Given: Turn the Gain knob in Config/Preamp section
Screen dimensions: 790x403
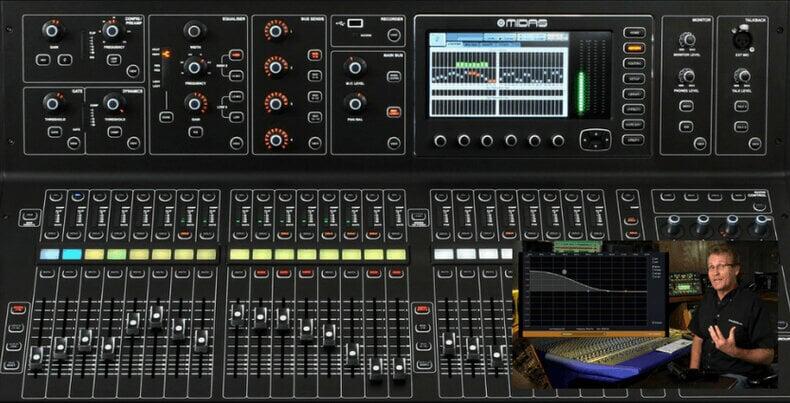Looking at the screenshot, I should [x=51, y=31].
